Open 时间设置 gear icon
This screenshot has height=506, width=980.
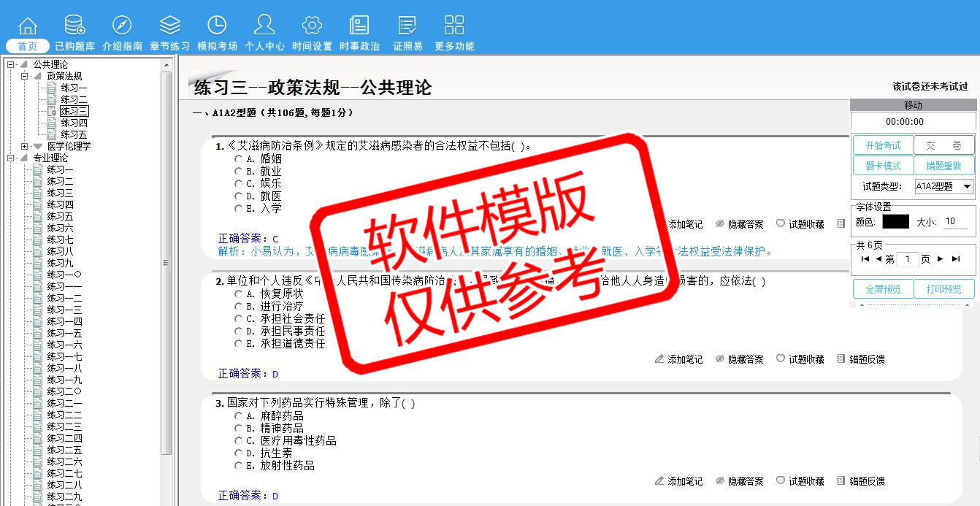pyautogui.click(x=312, y=26)
